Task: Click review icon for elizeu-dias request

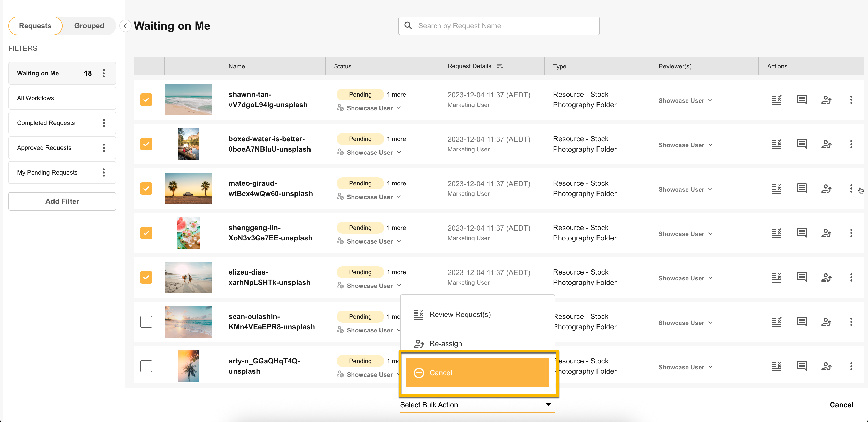Action: point(777,278)
